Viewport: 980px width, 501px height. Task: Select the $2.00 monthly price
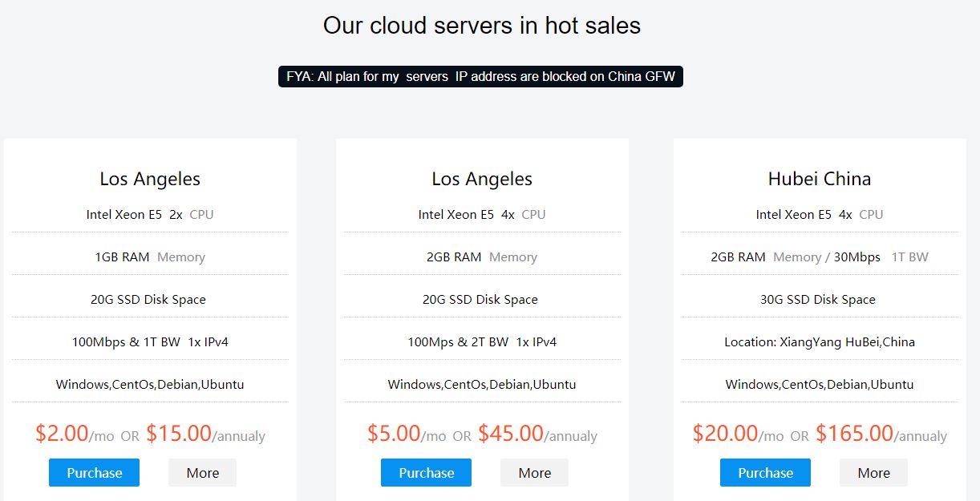pos(62,434)
